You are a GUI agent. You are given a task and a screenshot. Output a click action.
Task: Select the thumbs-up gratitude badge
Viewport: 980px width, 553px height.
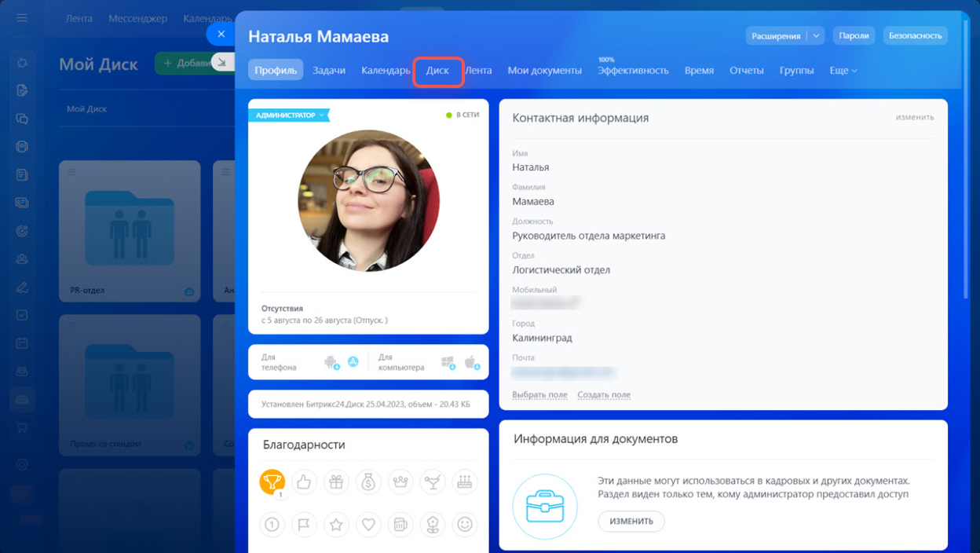coord(305,482)
